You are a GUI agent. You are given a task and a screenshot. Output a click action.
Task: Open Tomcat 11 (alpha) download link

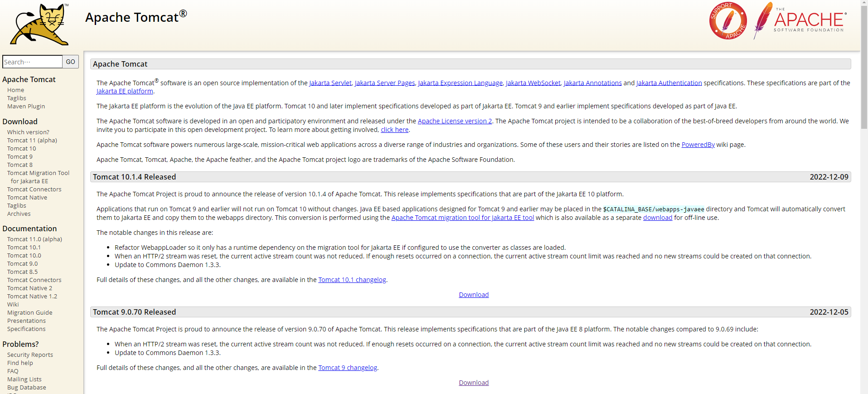(32, 141)
